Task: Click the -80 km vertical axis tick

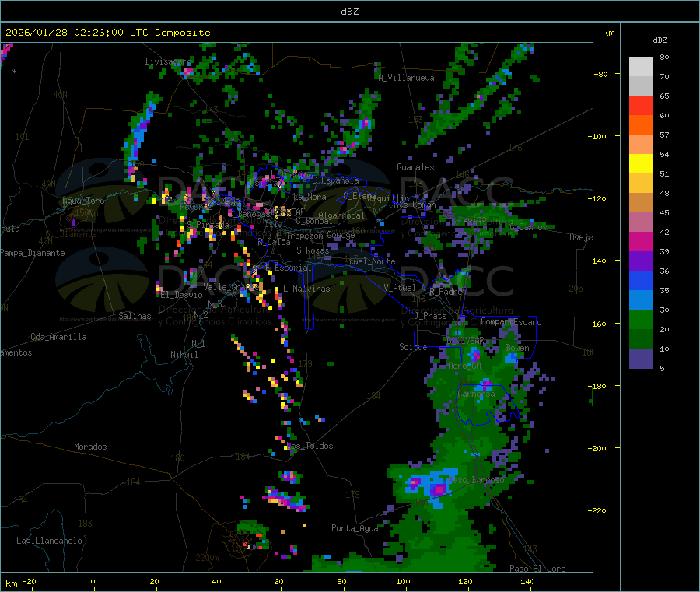Action: [x=600, y=74]
